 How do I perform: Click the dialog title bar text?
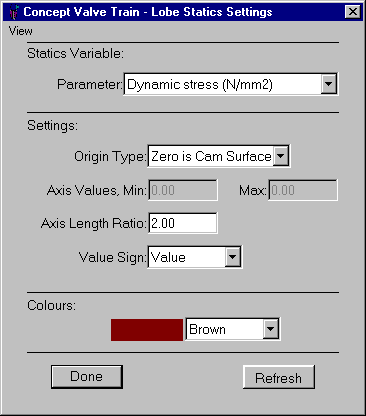148,12
